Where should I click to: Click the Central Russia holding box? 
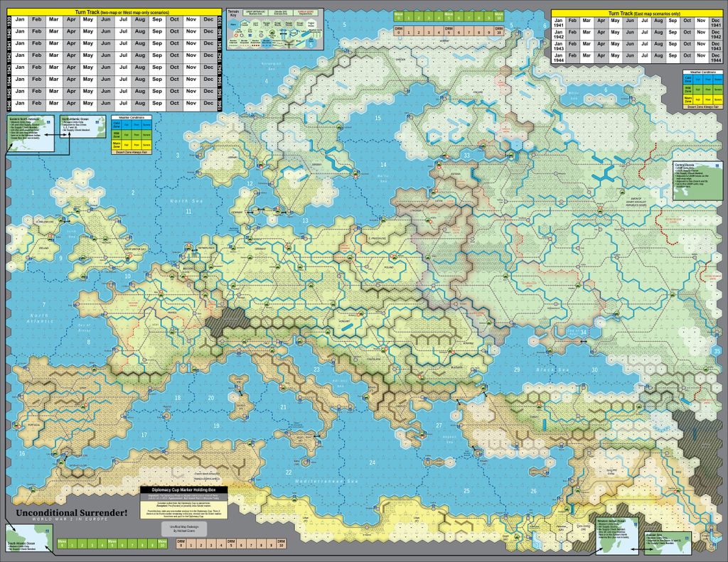coord(698,181)
